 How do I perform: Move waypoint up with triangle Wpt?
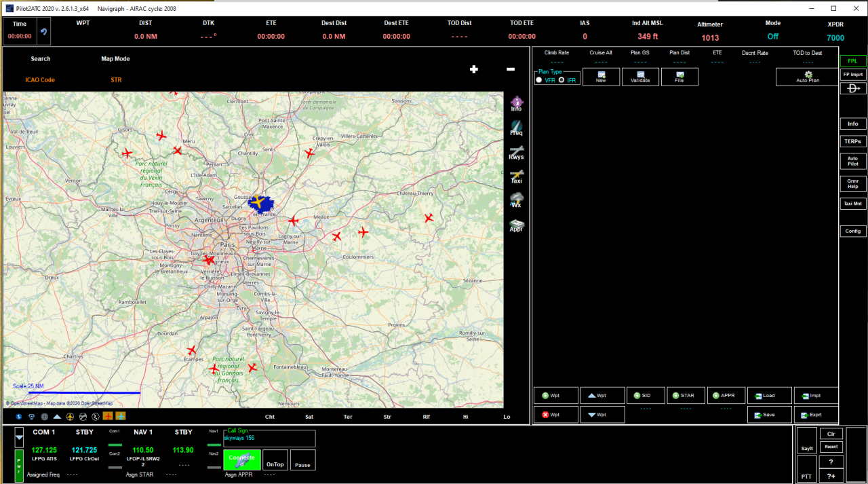tap(602, 395)
